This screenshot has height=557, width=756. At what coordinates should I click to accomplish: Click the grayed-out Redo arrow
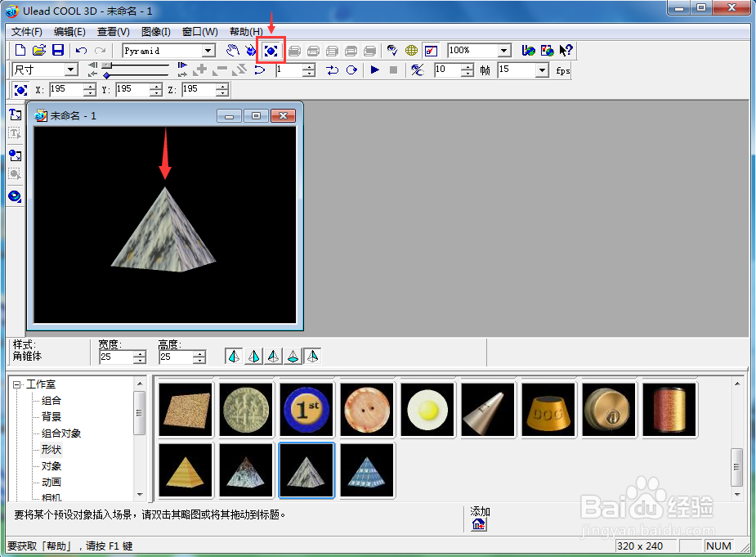click(x=100, y=50)
